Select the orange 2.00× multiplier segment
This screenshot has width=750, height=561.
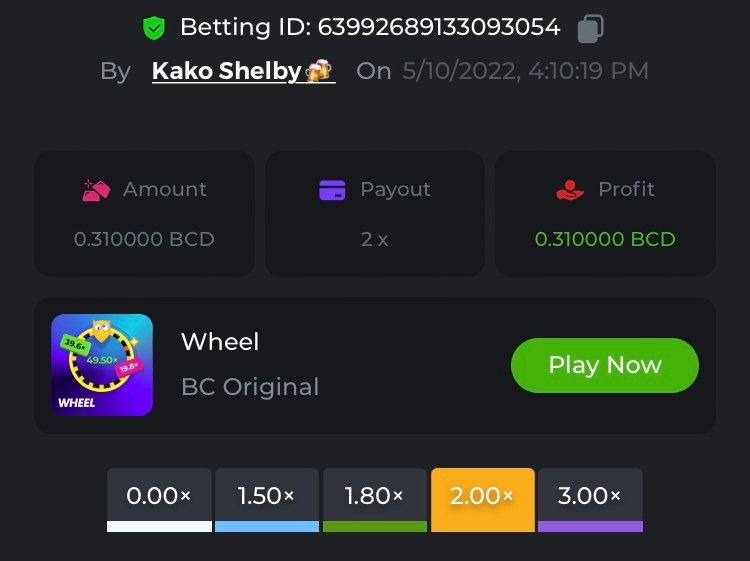[x=483, y=498]
